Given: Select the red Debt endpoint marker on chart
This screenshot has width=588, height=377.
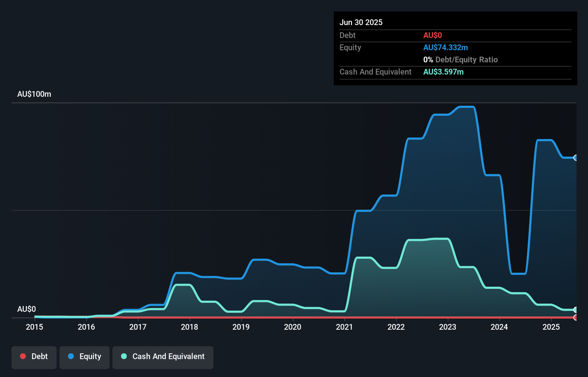Looking at the screenshot, I should 576,318.
